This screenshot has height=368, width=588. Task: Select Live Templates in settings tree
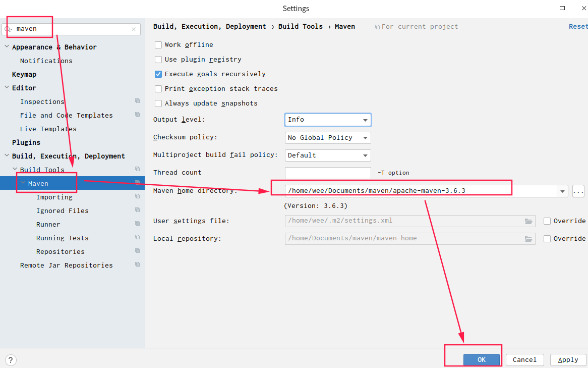pyautogui.click(x=48, y=129)
